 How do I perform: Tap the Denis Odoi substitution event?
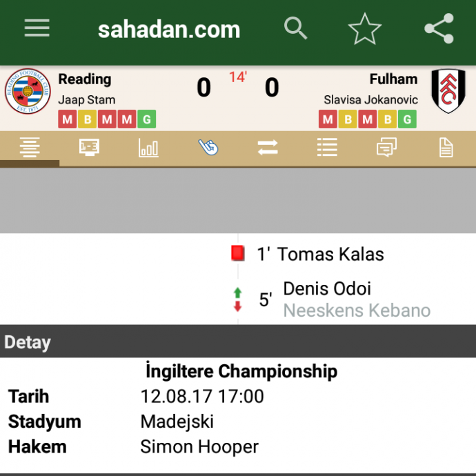[x=327, y=288]
